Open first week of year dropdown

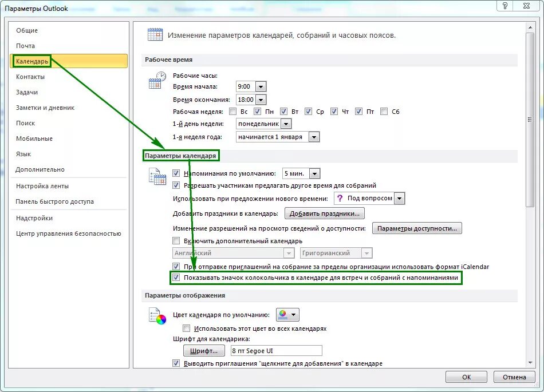(x=314, y=137)
